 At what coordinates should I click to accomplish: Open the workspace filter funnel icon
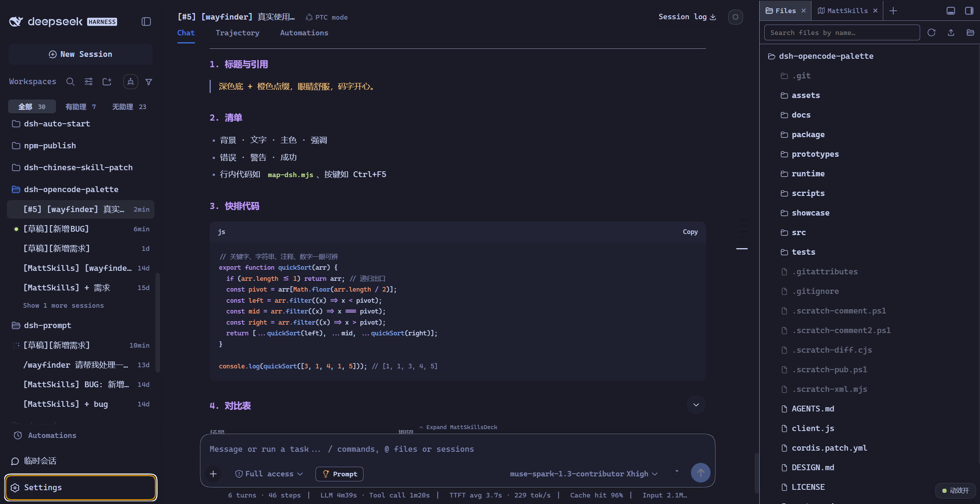click(x=149, y=82)
